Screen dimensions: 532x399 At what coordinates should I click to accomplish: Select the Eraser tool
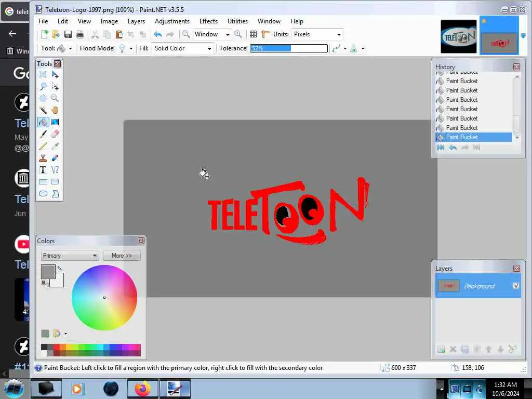[x=55, y=134]
